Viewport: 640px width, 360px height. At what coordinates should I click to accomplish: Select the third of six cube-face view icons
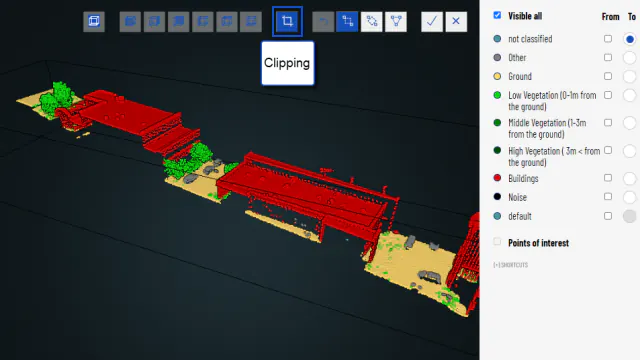(178, 21)
